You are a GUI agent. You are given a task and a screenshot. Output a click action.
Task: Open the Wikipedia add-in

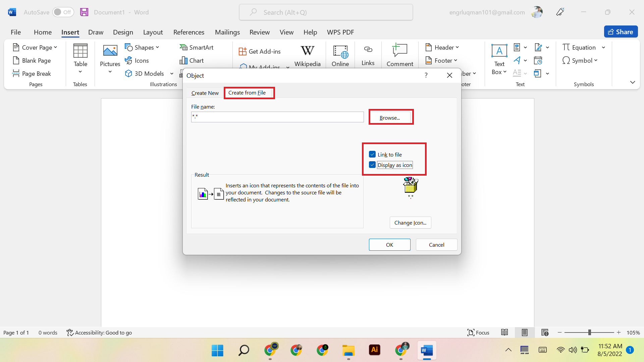pos(308,55)
